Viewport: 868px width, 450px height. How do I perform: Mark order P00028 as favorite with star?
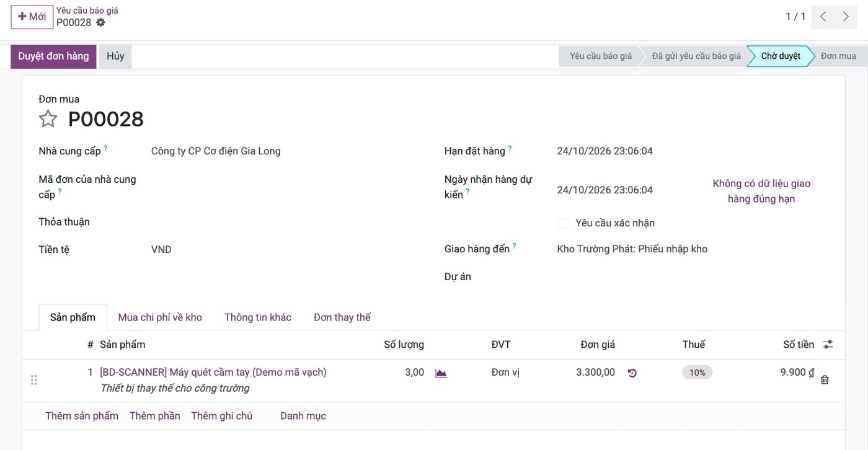[x=48, y=118]
